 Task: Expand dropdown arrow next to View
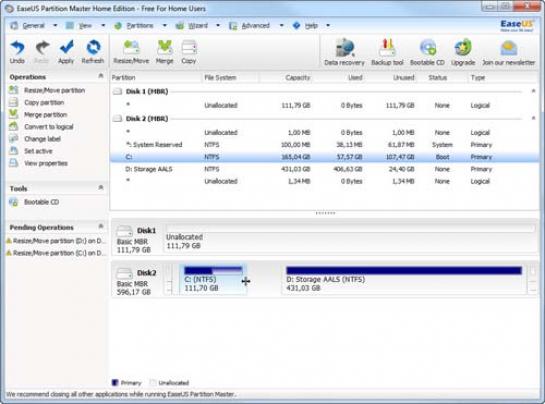[x=103, y=25]
